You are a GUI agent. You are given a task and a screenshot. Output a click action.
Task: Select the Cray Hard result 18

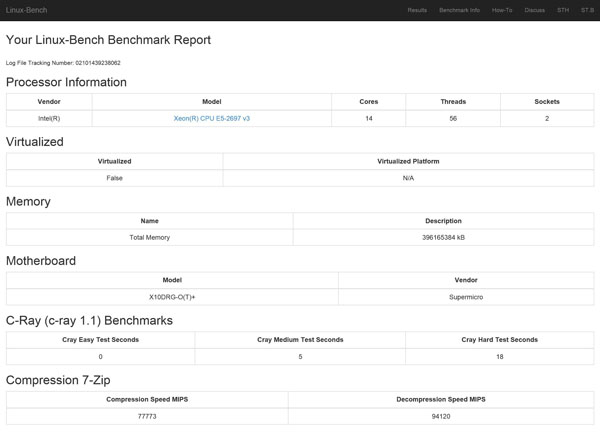[500, 357]
